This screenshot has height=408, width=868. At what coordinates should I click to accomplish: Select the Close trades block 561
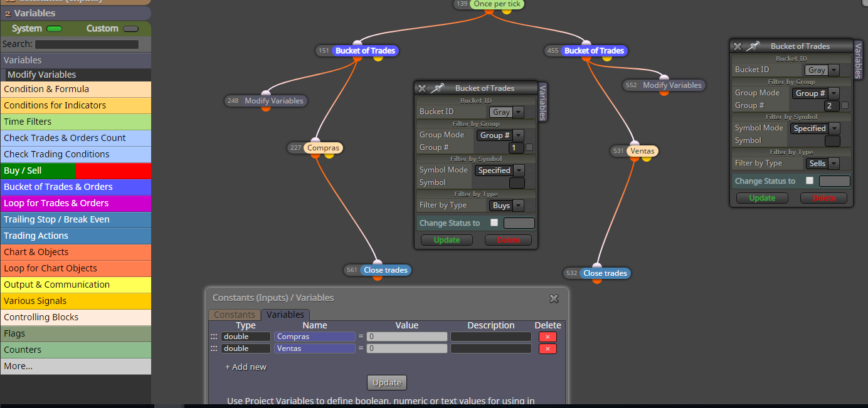(386, 270)
